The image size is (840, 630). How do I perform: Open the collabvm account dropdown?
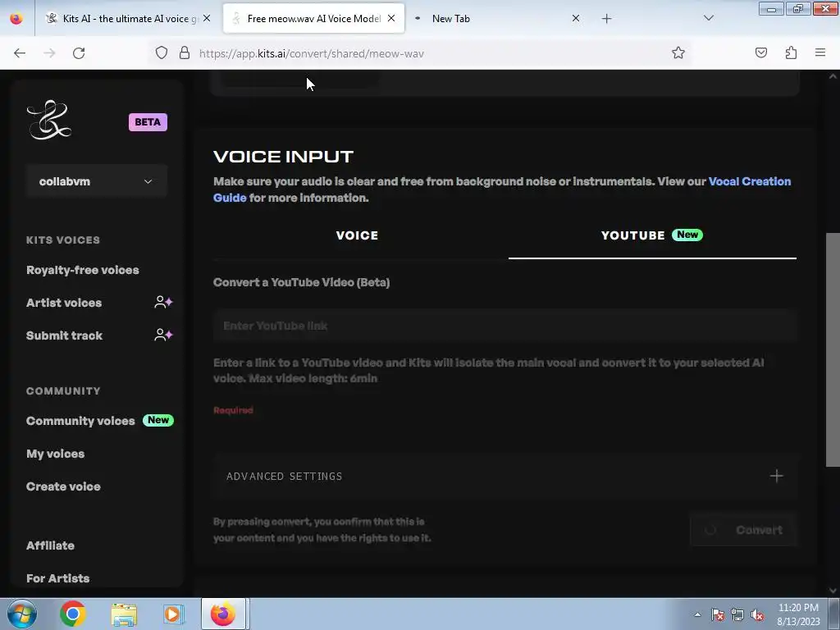point(97,181)
